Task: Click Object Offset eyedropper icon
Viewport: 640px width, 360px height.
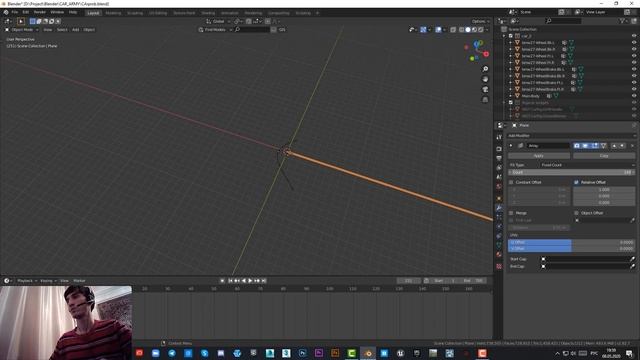Action: pos(632,220)
